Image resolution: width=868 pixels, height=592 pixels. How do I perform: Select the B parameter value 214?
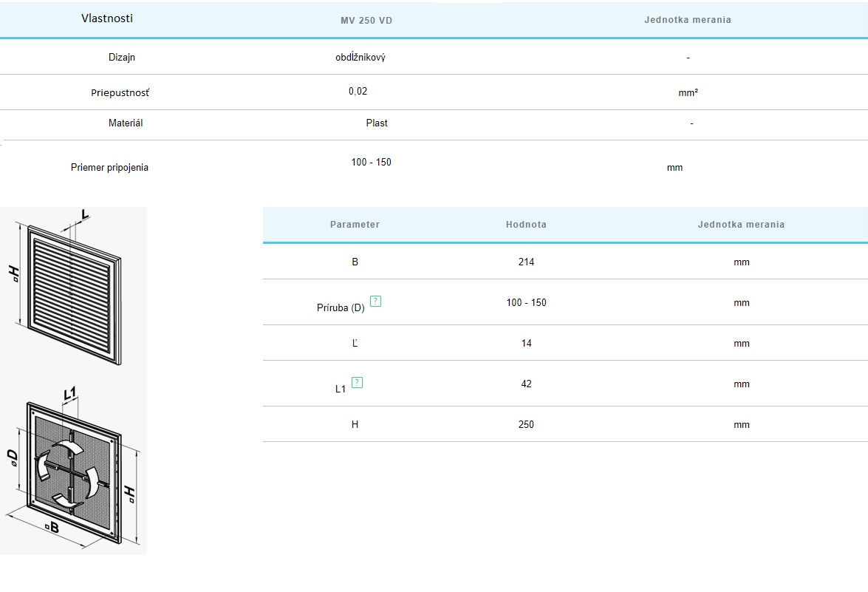(526, 262)
